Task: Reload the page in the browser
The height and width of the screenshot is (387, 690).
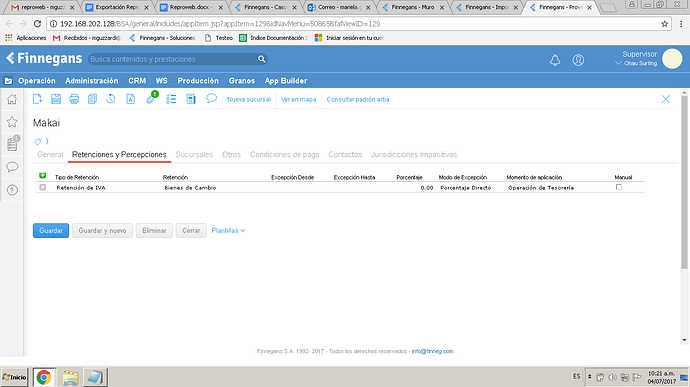Action: coord(37,24)
